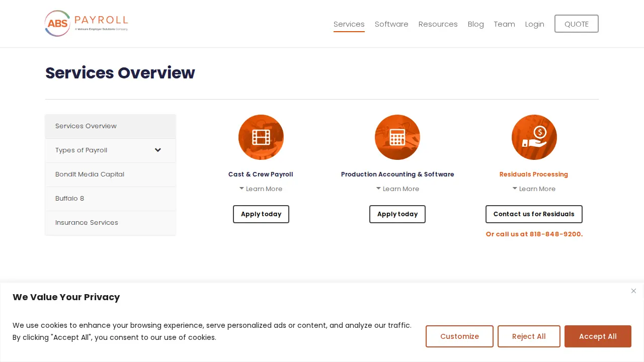Expand Learn More under Residuals Processing
The height and width of the screenshot is (362, 644).
(534, 189)
